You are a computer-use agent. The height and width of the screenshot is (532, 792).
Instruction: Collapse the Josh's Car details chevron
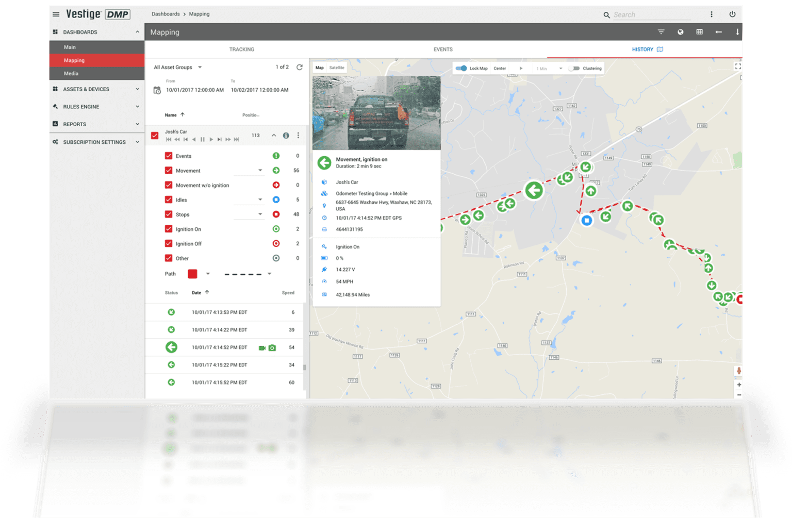(x=274, y=136)
